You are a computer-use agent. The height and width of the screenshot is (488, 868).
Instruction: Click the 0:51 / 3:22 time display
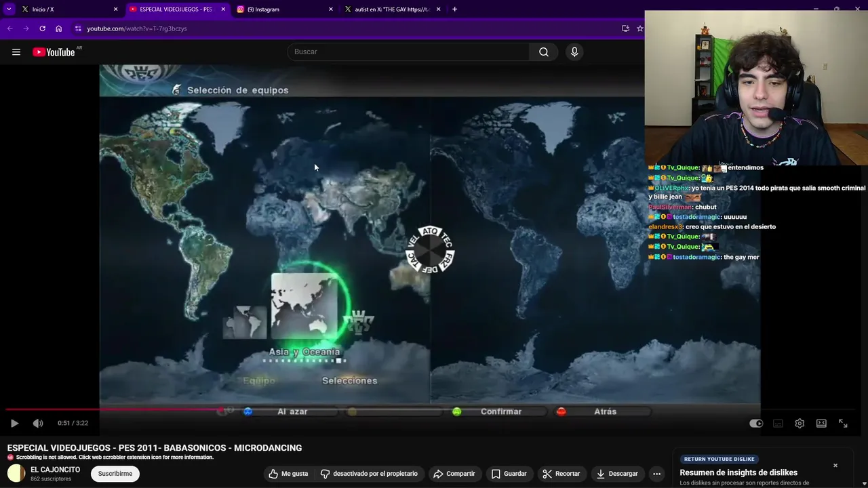click(x=73, y=423)
